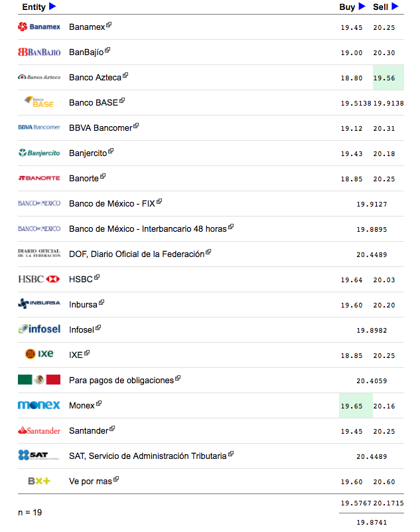
Task: Click the Ve por mas BX+ logo
Action: coord(39,481)
